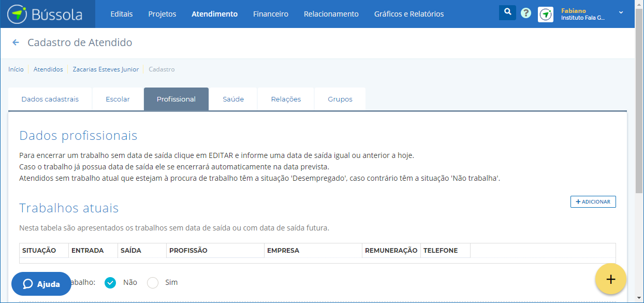Click the help question mark icon
The height and width of the screenshot is (303, 644).
(x=526, y=12)
